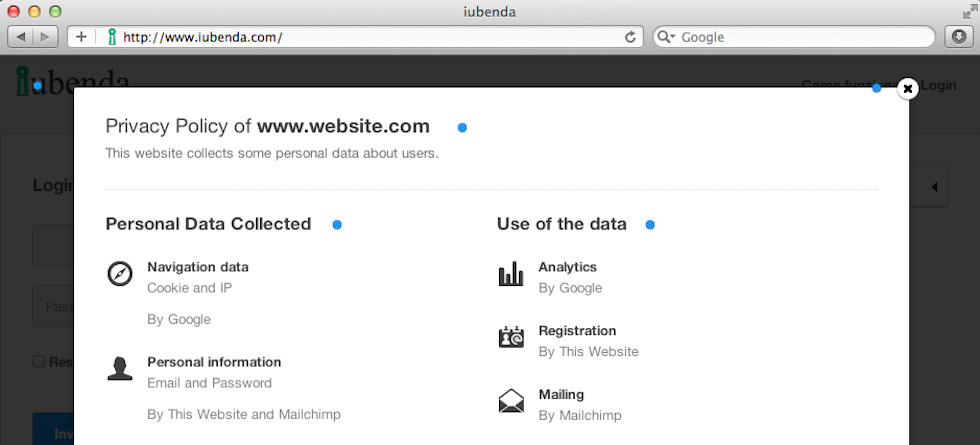This screenshot has height=445, width=980.
Task: Toggle the remember me checkbox
Action: tap(38, 362)
